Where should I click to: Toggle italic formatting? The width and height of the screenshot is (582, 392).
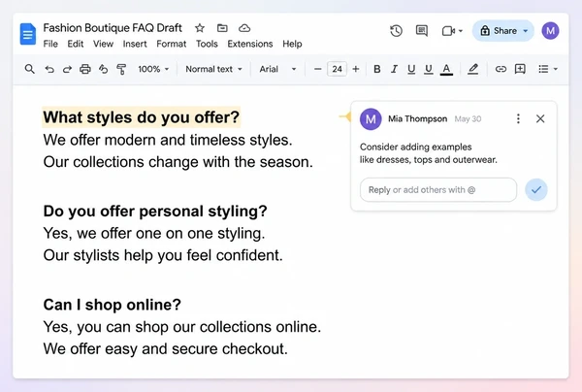click(394, 69)
